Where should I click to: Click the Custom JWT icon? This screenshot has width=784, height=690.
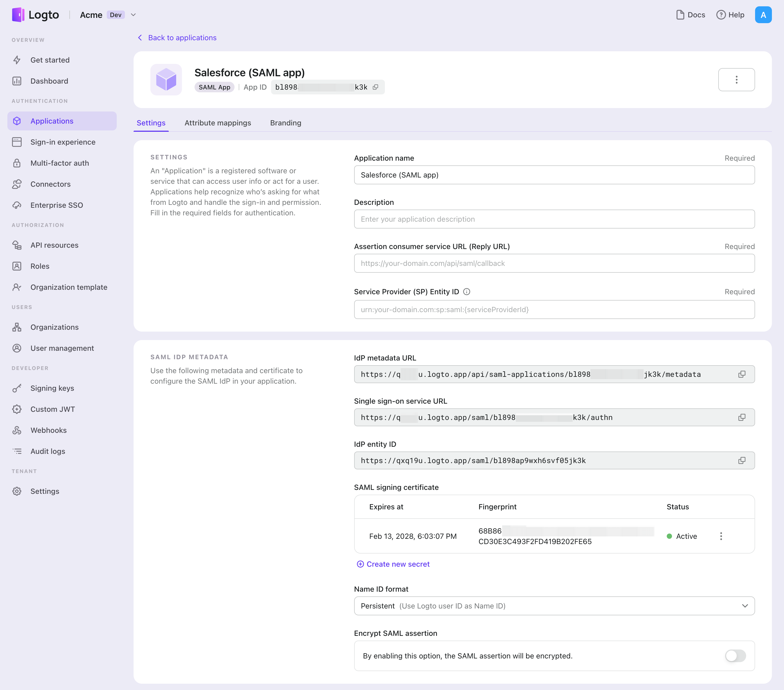click(x=17, y=409)
